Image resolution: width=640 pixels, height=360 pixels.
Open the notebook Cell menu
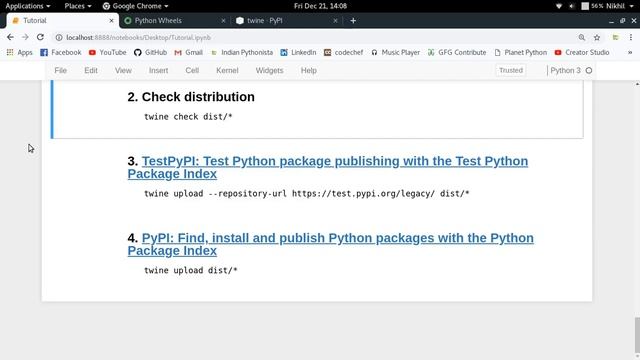tap(192, 71)
